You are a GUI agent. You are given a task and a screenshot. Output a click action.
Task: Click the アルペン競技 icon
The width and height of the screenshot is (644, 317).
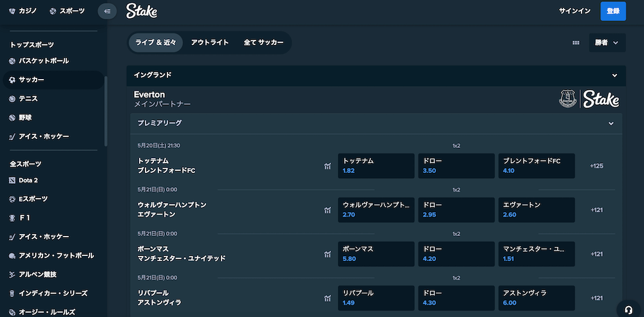tap(12, 275)
